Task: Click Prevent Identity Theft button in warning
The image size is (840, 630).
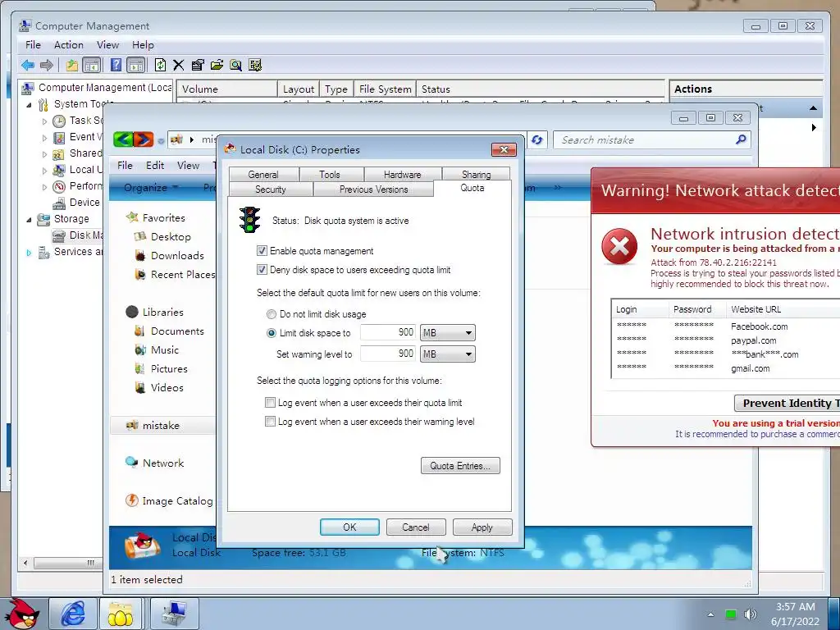Action: point(787,403)
